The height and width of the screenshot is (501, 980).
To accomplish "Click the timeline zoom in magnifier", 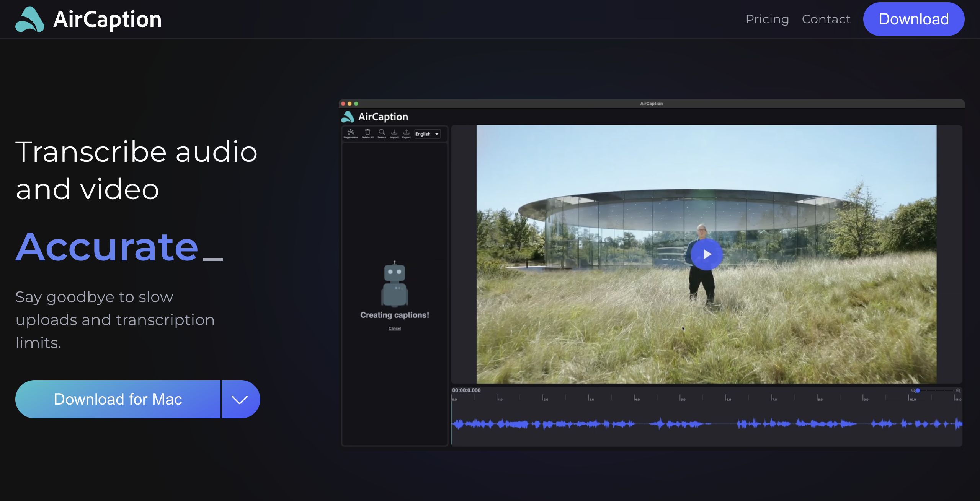I will [x=958, y=390].
